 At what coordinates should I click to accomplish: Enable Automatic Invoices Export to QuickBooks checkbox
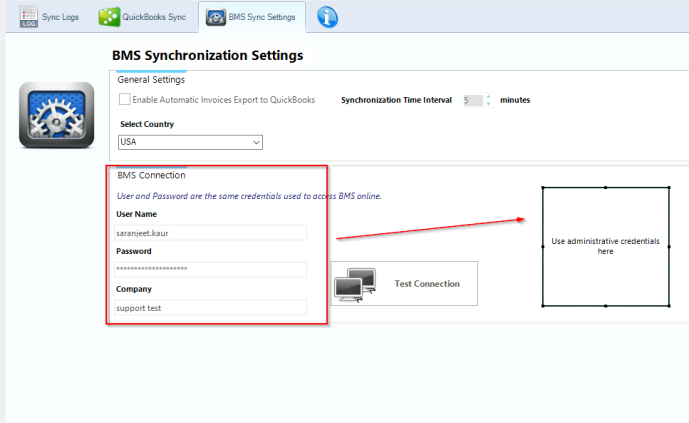[125, 100]
